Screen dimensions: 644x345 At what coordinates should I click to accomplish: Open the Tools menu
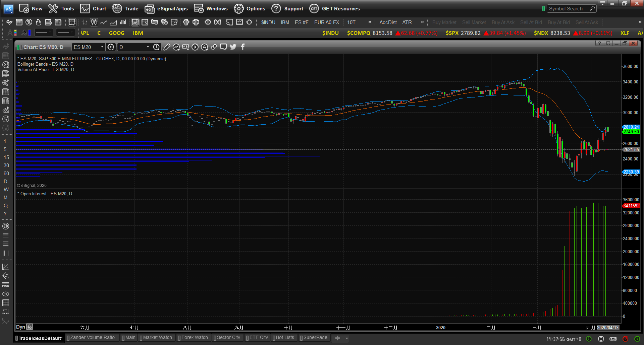[61, 9]
